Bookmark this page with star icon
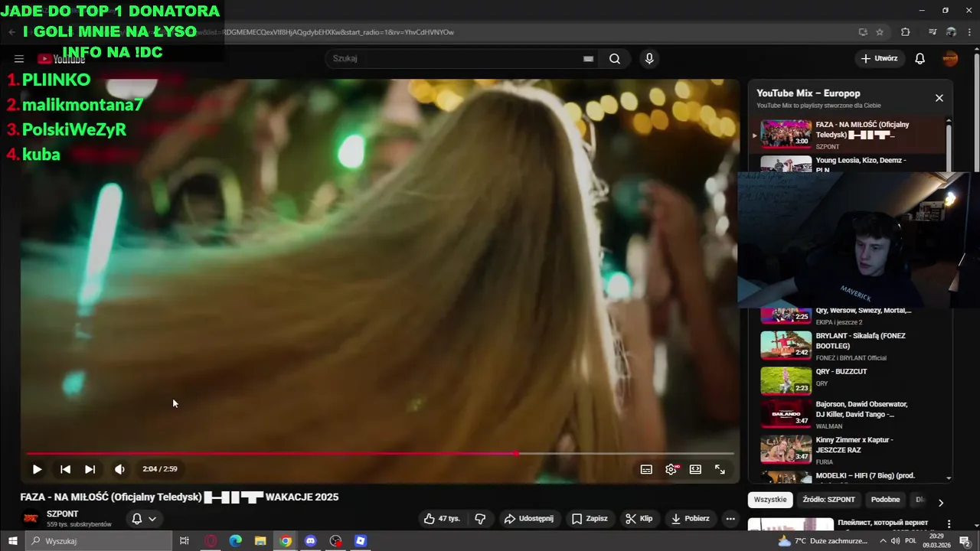Image resolution: width=980 pixels, height=551 pixels. click(880, 32)
